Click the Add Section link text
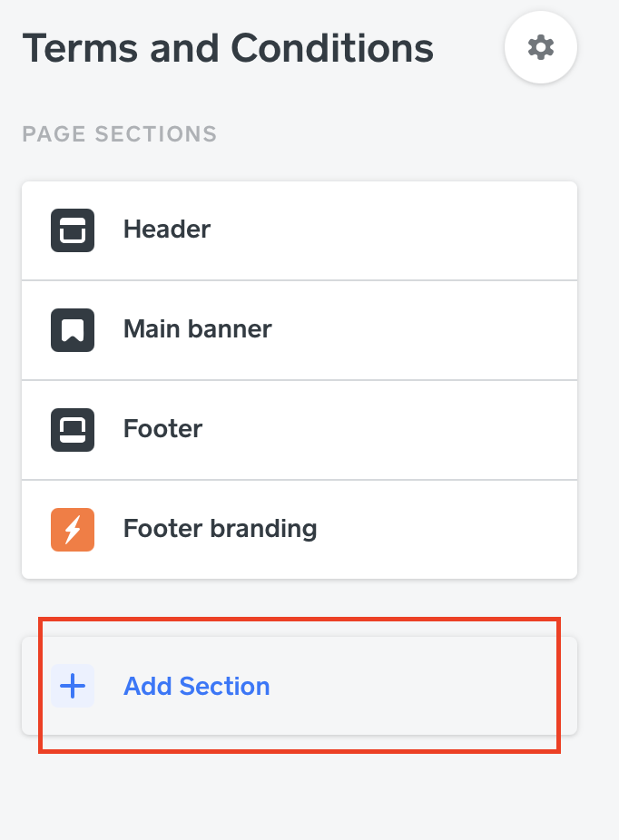The width and height of the screenshot is (619, 840). [196, 686]
